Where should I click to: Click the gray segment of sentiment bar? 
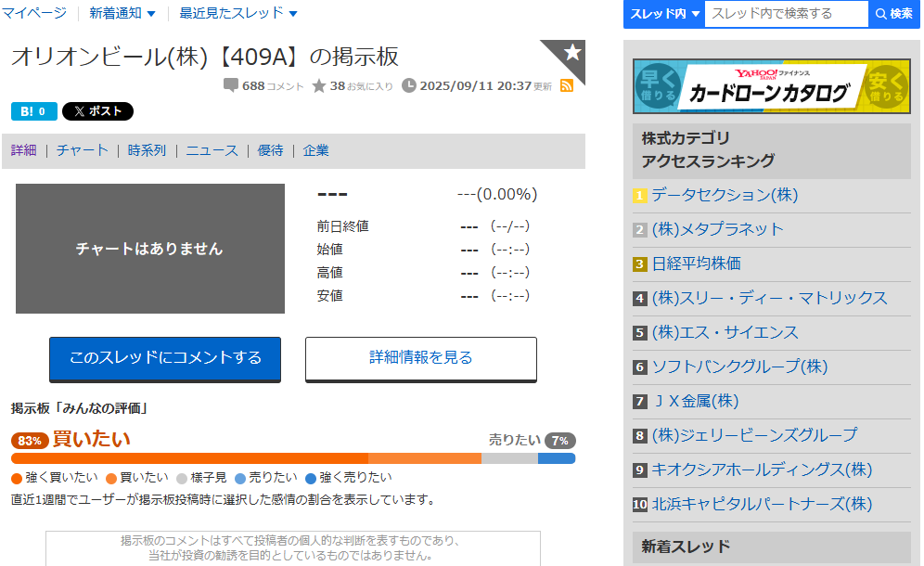(x=509, y=458)
